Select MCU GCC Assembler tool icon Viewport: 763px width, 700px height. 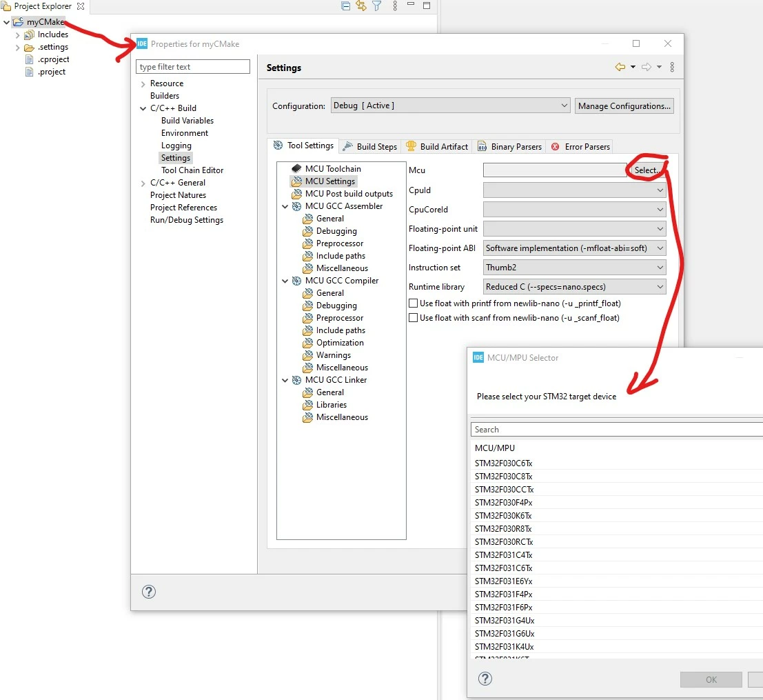(296, 206)
